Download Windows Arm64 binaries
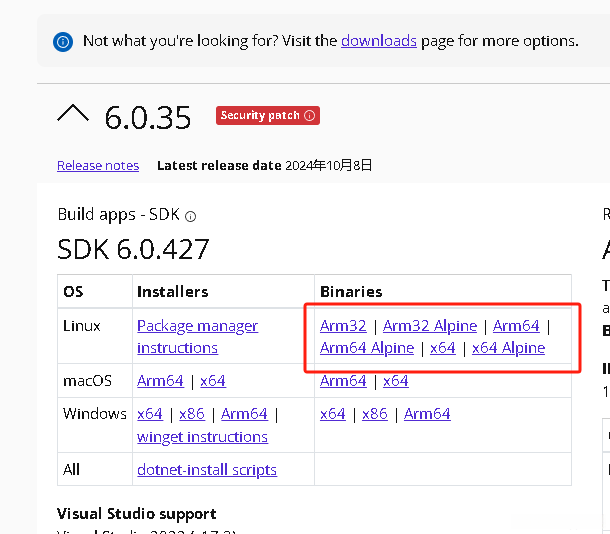Image resolution: width=610 pixels, height=534 pixels. tap(427, 414)
